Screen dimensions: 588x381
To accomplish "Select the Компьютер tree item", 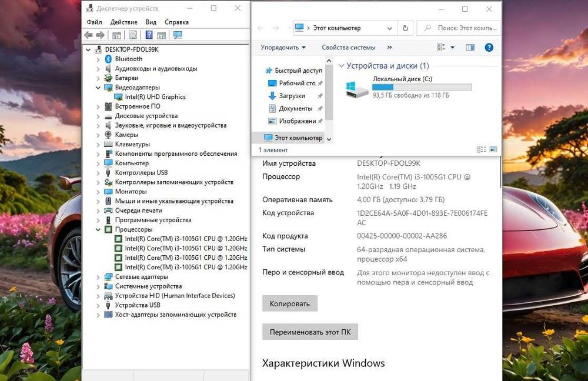I will coord(132,163).
